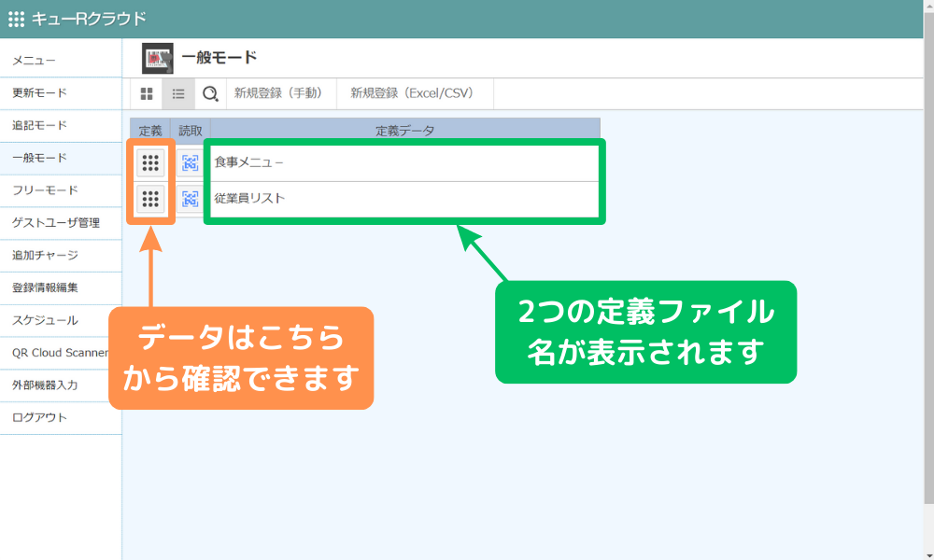Click the 食事メニュー row text

point(249,162)
